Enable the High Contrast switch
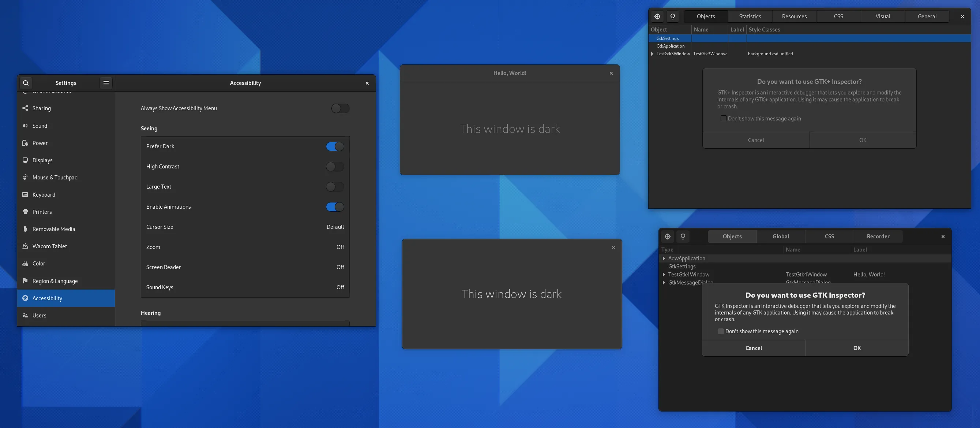980x428 pixels. 335,166
